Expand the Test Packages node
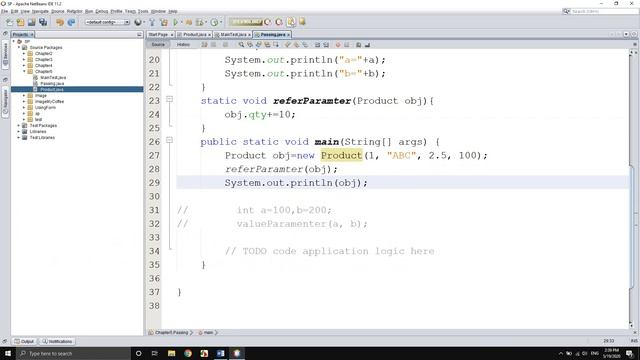This screenshot has height=360, width=640. (x=19, y=126)
